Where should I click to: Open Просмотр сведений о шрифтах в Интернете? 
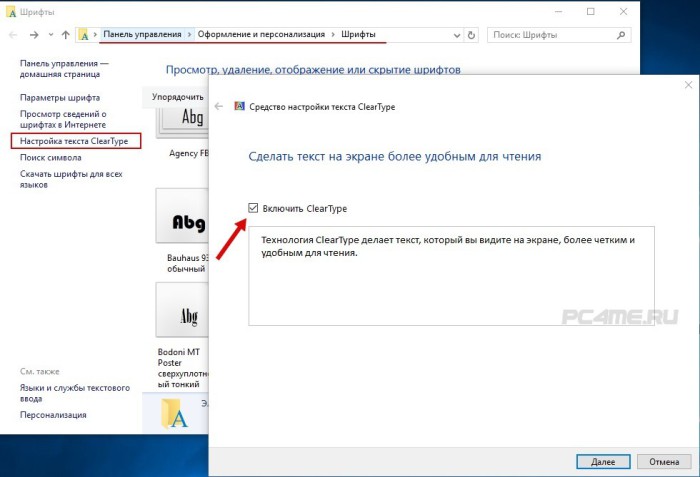click(x=63, y=119)
